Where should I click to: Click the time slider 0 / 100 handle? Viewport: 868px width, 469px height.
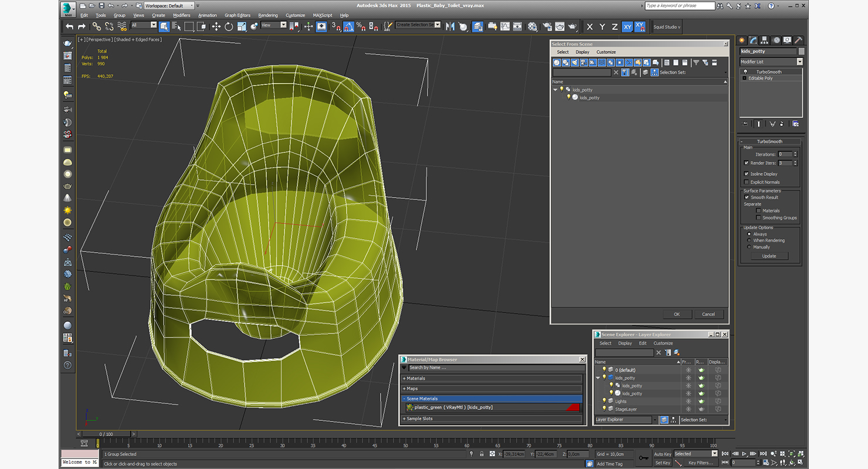[106, 434]
